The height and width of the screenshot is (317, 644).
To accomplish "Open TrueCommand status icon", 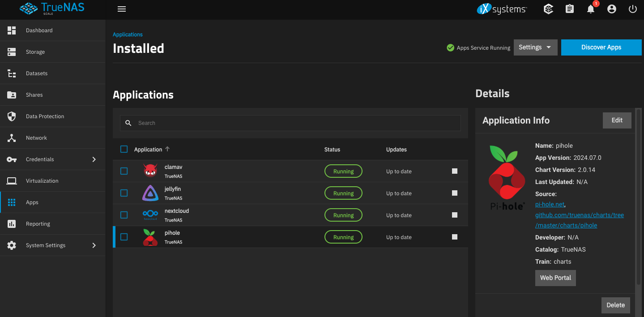I will pos(548,9).
